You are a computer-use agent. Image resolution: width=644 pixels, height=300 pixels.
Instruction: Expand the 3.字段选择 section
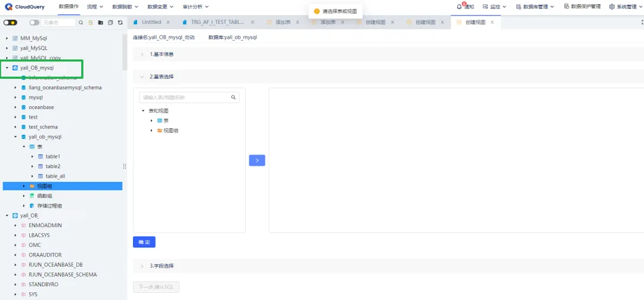(x=142, y=265)
